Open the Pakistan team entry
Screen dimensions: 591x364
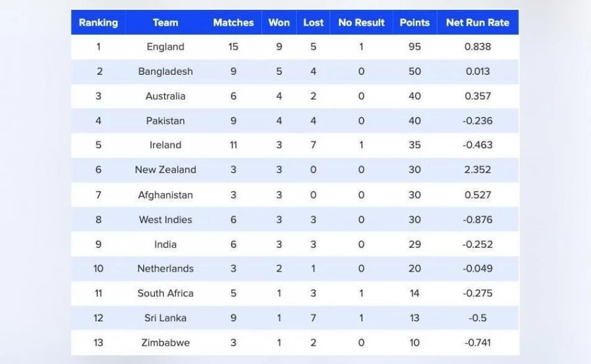[165, 121]
